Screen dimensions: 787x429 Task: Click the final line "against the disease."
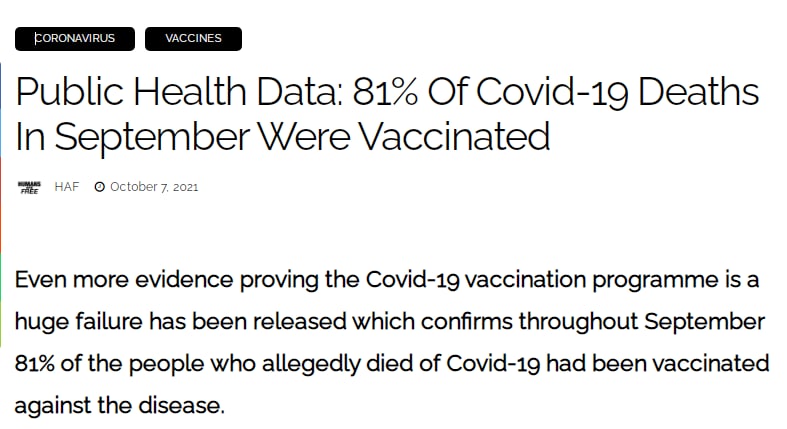(x=119, y=406)
